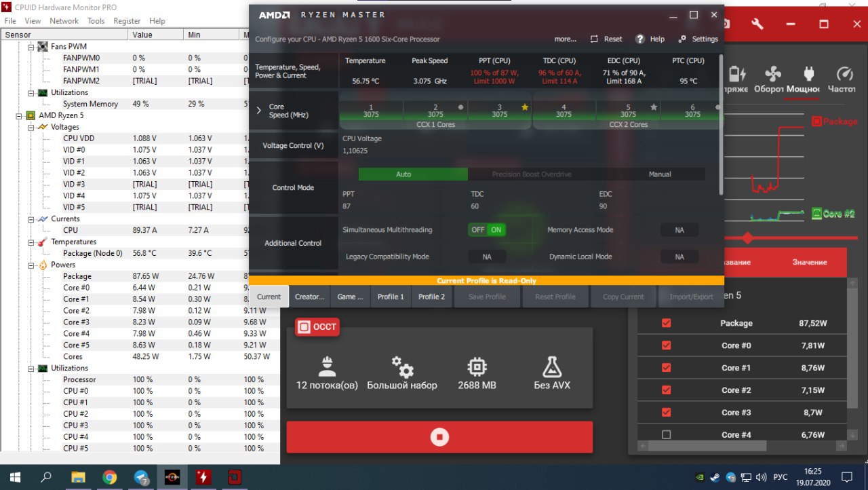This screenshot has width=868, height=490.
Task: Open OCCT frequency gauge tab icon
Action: [x=844, y=73]
